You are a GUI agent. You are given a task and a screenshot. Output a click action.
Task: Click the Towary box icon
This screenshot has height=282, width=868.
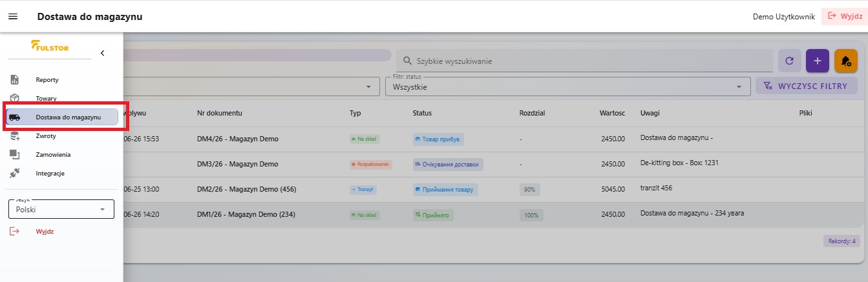point(14,98)
